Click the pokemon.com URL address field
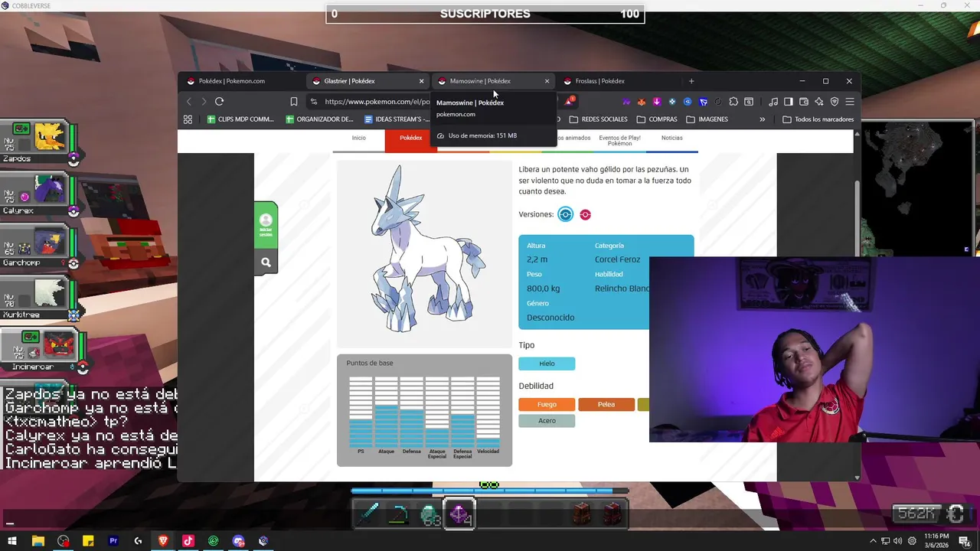The width and height of the screenshot is (980, 551). coord(378,101)
